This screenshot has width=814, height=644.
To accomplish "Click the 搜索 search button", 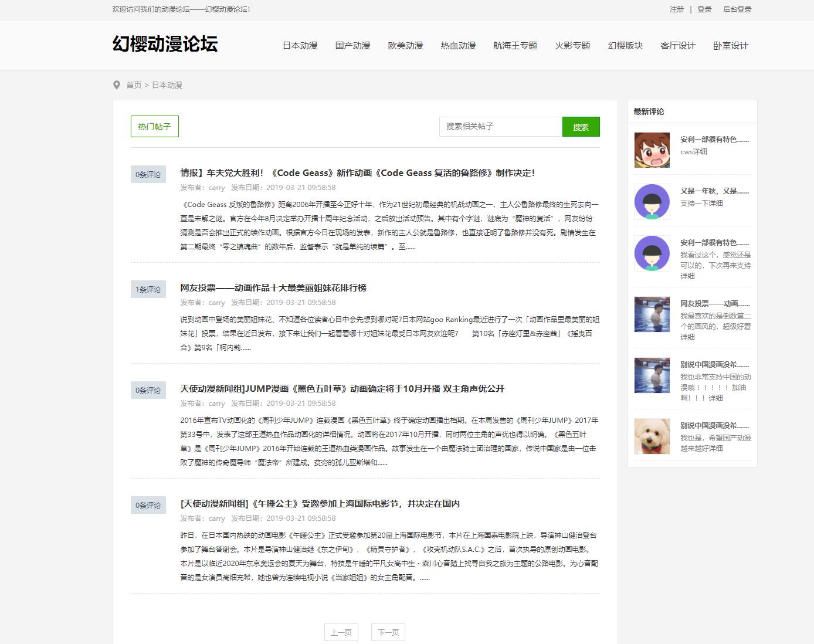I will tap(581, 126).
